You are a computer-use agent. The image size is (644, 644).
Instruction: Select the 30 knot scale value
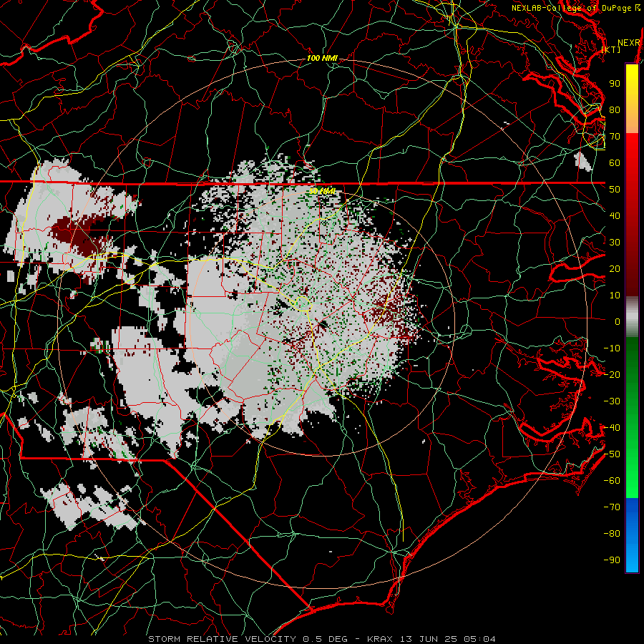tap(615, 243)
